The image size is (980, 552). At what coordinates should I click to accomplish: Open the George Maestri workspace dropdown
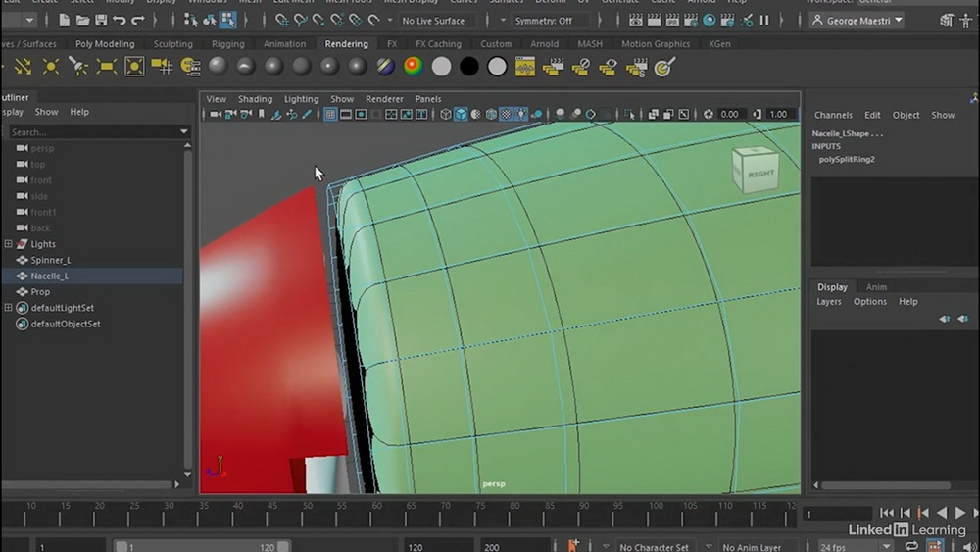857,21
